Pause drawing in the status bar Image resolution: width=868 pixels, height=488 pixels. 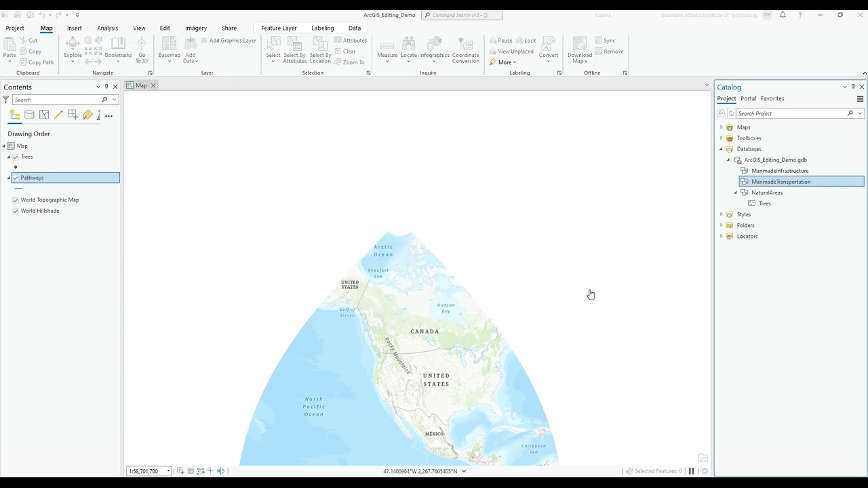pyautogui.click(x=692, y=471)
